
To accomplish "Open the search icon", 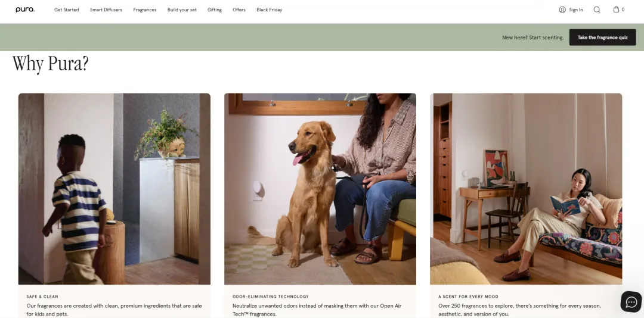I will (x=597, y=10).
